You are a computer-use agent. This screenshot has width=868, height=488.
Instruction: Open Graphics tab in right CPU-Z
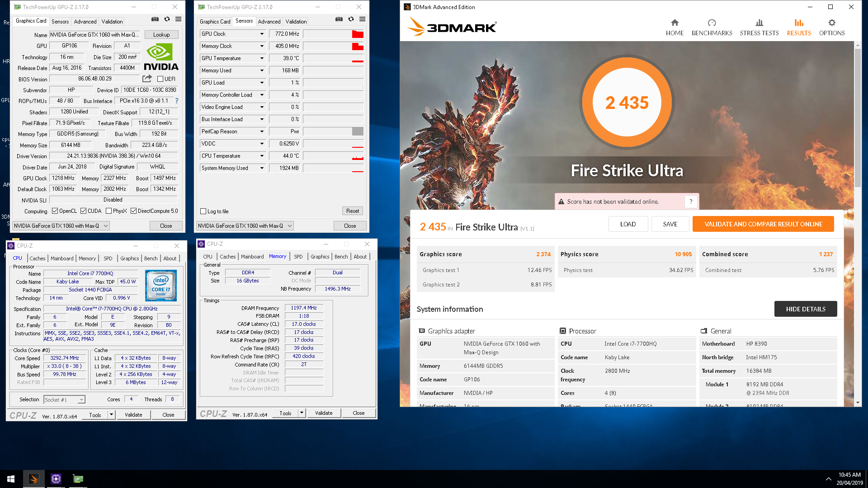coord(320,257)
